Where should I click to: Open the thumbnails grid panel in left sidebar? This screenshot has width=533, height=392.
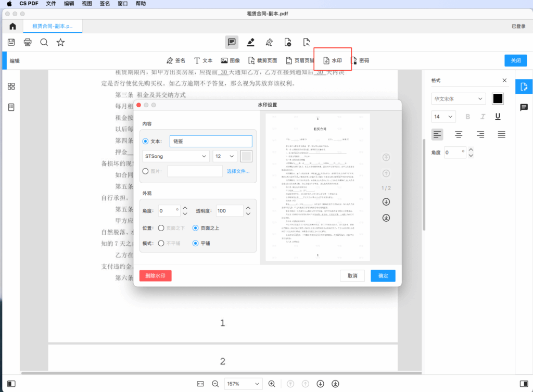[x=11, y=86]
